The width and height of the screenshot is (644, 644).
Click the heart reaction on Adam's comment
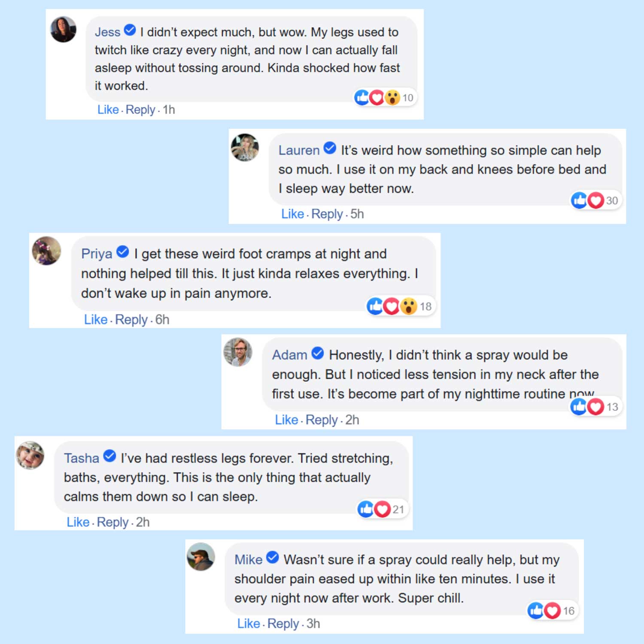click(595, 407)
